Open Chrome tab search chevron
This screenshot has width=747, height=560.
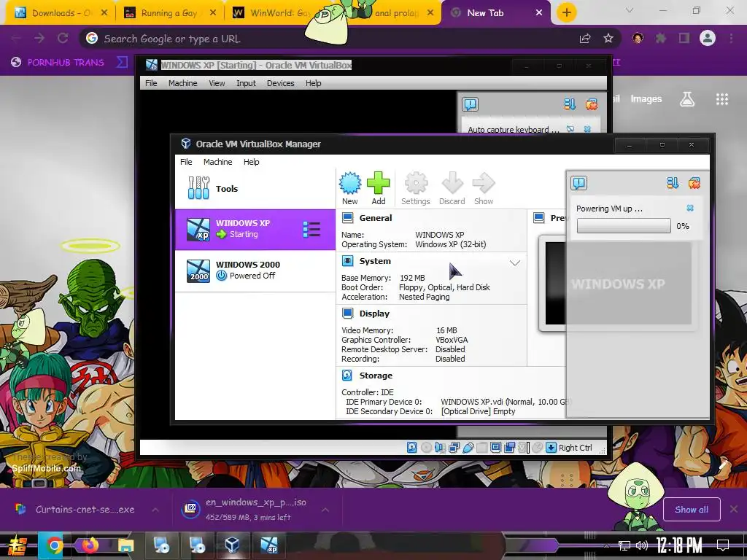pos(630,10)
